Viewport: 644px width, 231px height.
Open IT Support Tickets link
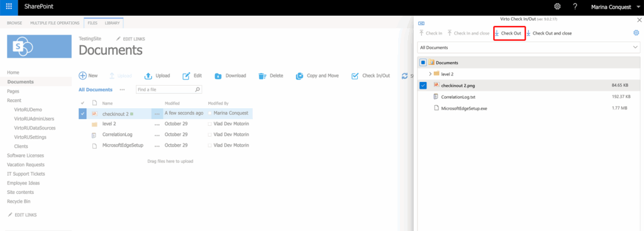tap(26, 174)
